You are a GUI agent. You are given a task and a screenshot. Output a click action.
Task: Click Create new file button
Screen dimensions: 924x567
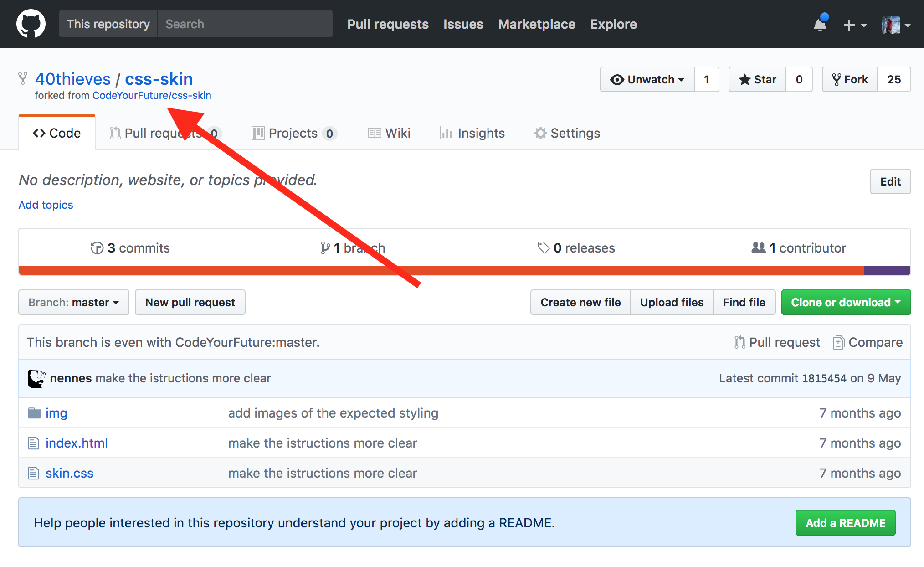point(580,302)
